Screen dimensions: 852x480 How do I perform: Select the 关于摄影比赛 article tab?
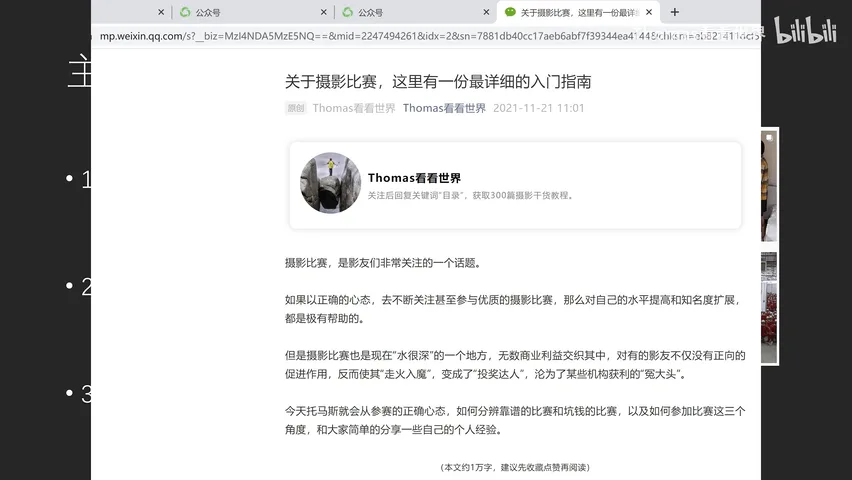click(x=579, y=12)
